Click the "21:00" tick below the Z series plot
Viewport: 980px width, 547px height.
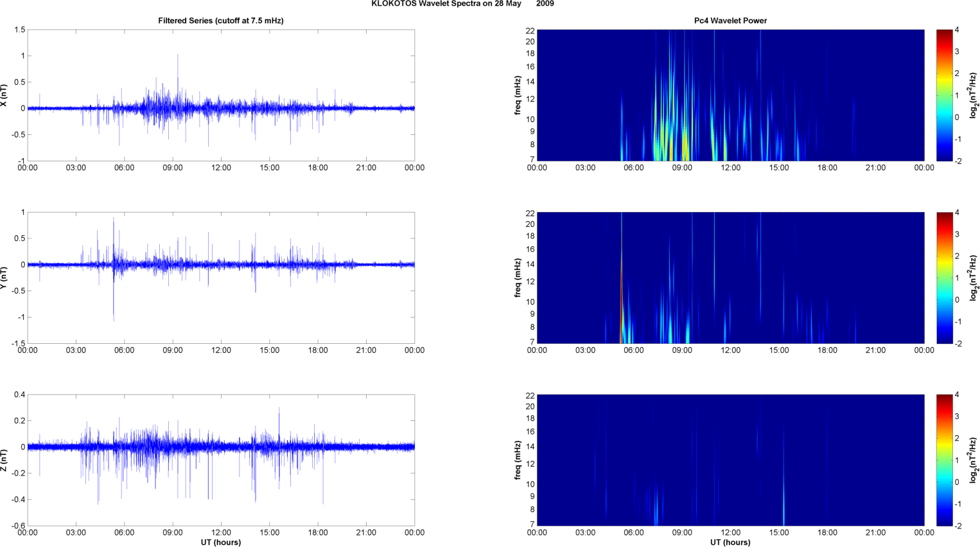(366, 532)
